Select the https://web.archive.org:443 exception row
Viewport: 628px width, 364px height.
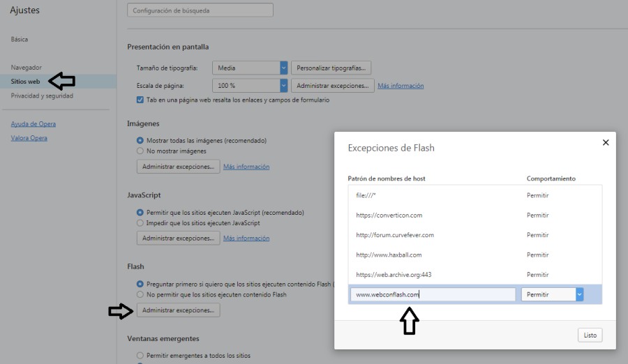click(x=475, y=275)
